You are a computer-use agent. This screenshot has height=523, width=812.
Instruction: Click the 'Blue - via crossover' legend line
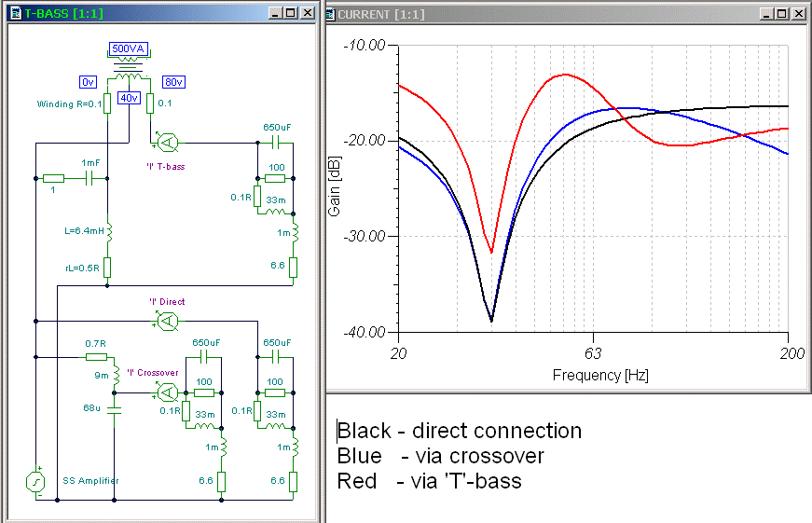(440, 456)
